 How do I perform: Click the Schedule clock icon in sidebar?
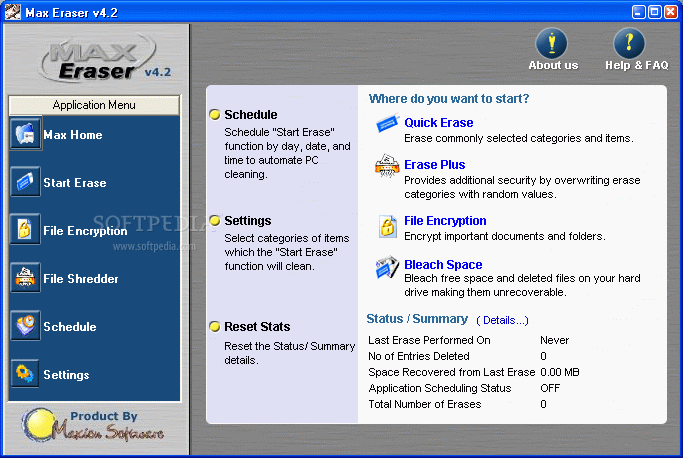(25, 326)
